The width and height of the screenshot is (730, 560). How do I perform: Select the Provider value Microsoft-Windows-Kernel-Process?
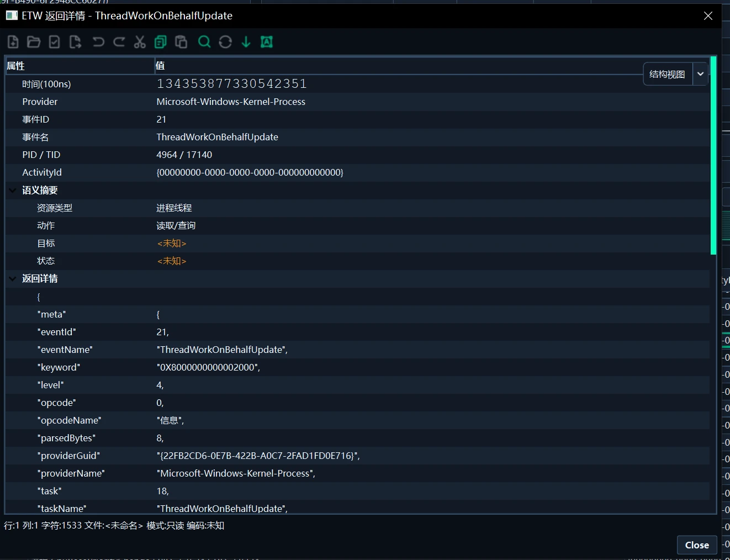231,102
